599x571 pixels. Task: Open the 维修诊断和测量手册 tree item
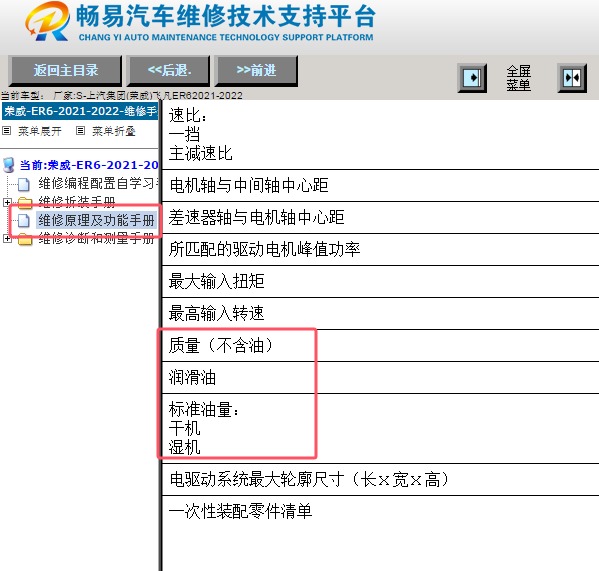coord(96,238)
